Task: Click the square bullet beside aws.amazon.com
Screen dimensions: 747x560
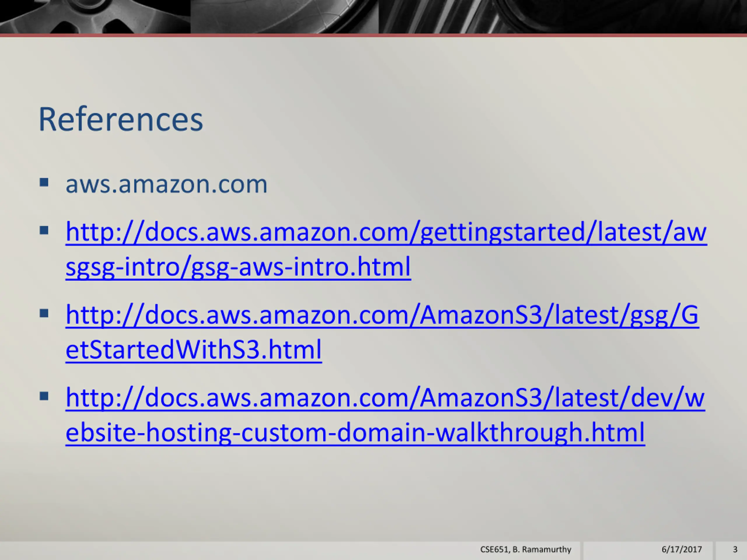Action: pos(44,183)
